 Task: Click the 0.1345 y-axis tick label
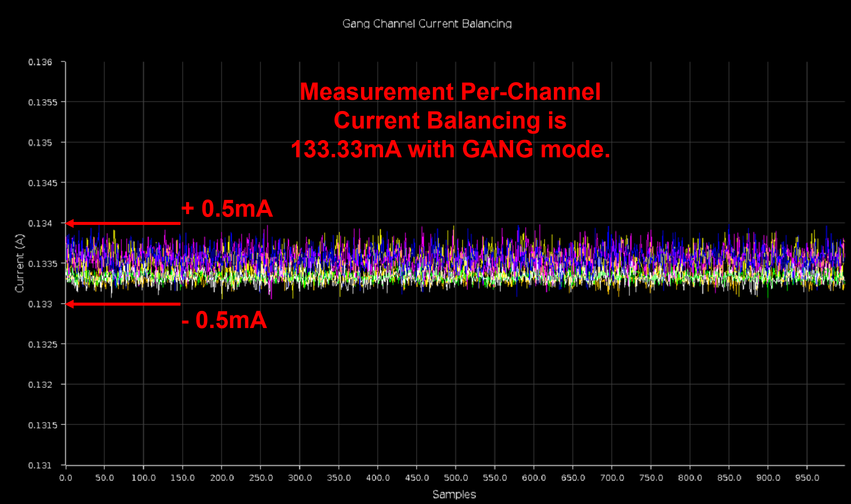pos(43,183)
